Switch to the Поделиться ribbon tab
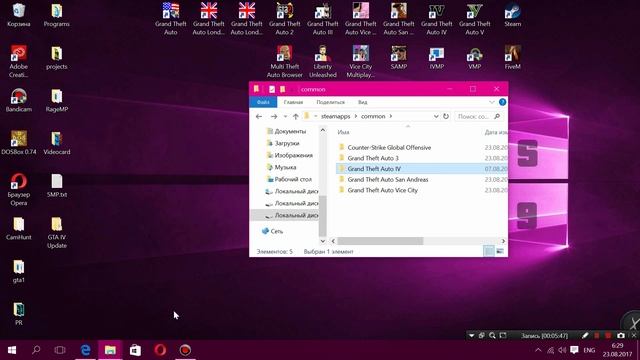This screenshot has width=640, height=360. point(330,102)
